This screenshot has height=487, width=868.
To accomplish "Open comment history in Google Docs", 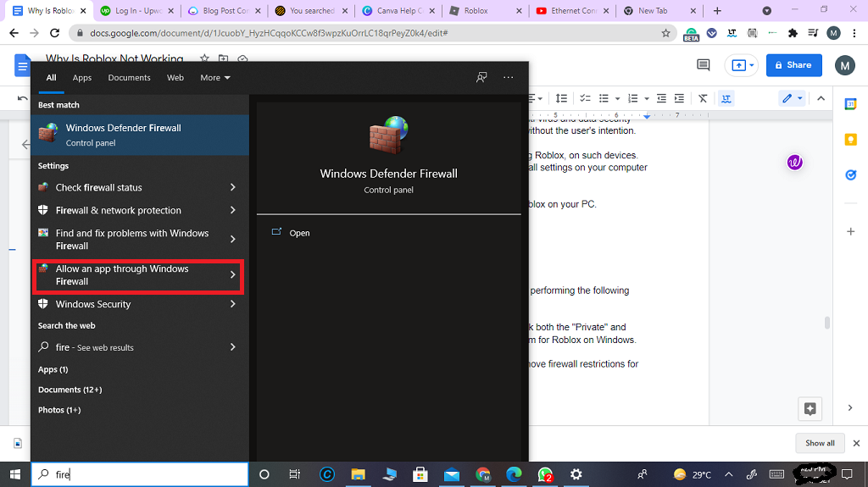I will [x=703, y=65].
